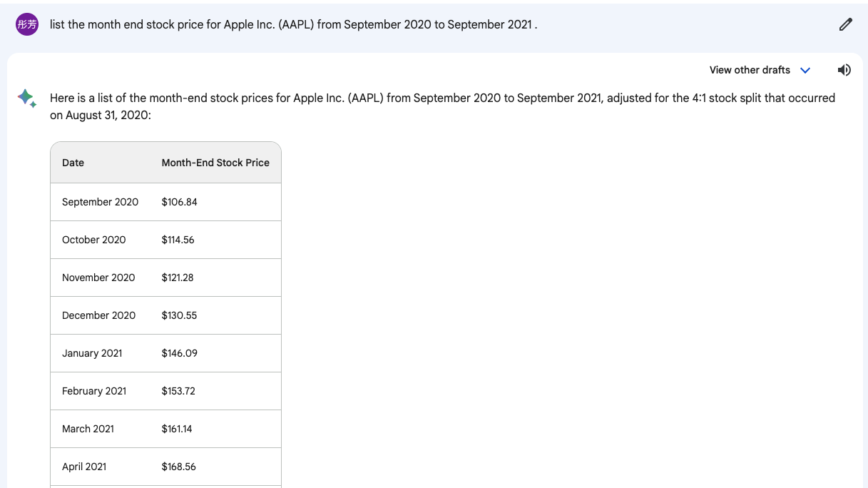Select the $130.55 price cell
The image size is (868, 488).
215,315
